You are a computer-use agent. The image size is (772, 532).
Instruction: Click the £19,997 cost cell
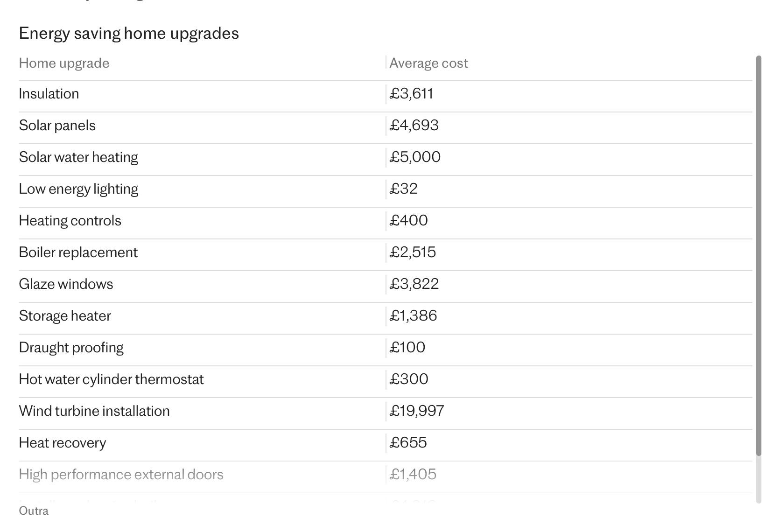pyautogui.click(x=417, y=411)
